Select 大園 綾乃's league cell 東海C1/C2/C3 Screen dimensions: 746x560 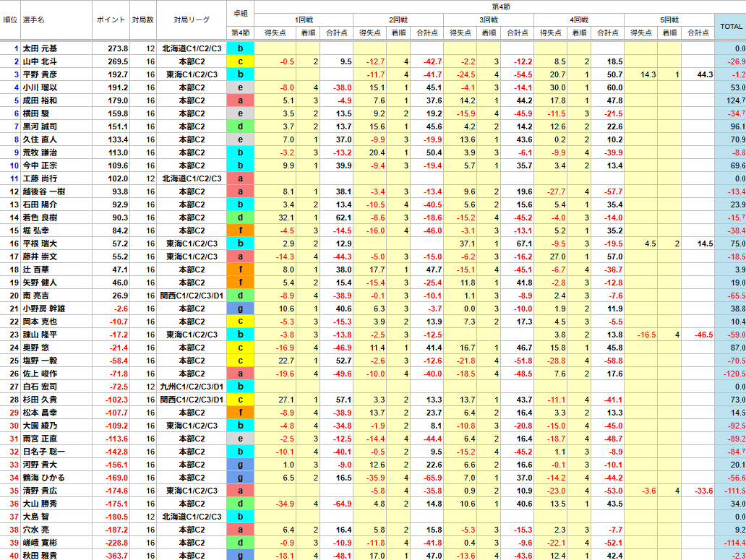coord(192,426)
